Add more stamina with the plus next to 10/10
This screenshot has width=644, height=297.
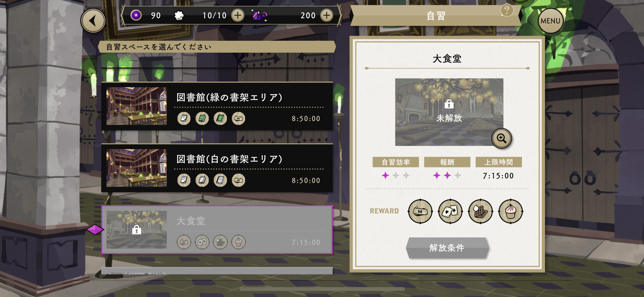click(x=238, y=15)
